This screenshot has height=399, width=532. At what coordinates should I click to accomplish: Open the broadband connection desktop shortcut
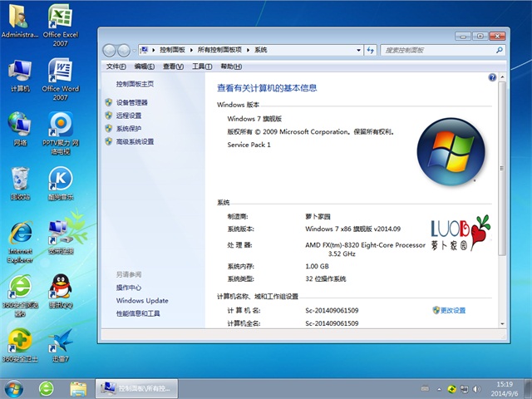point(61,238)
